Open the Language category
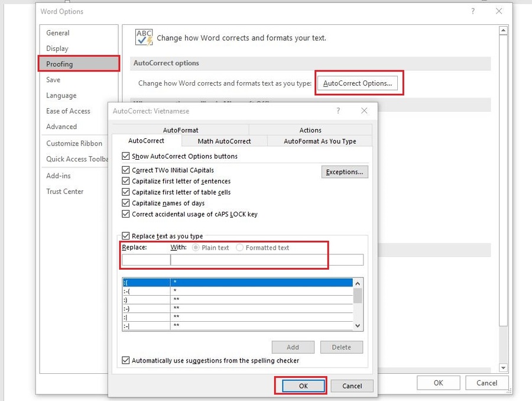The height and width of the screenshot is (401, 532). click(79, 95)
